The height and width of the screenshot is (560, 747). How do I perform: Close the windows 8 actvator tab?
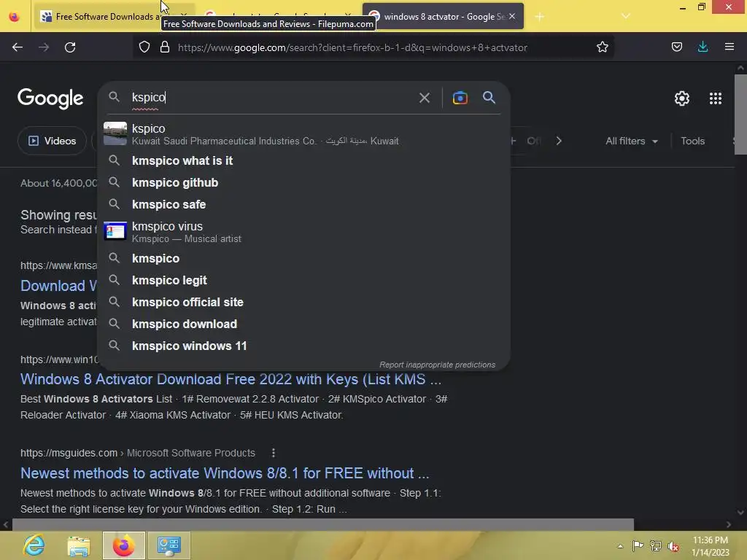512,16
